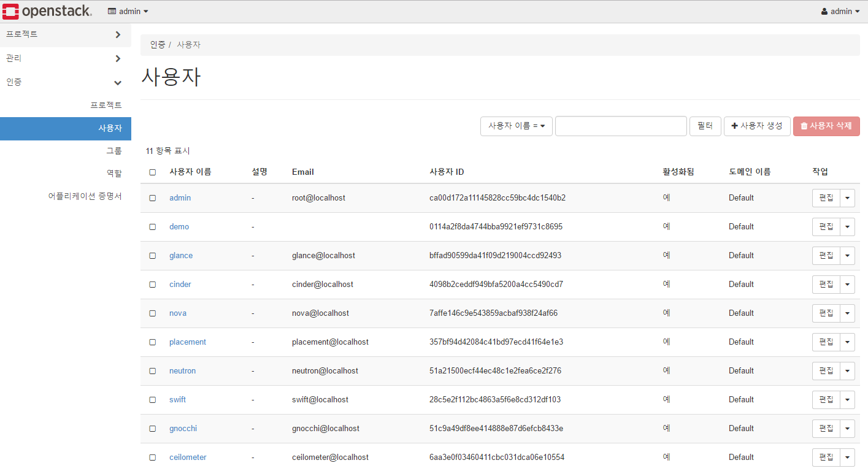Check the box for ceilometer user
The width and height of the screenshot is (868, 471).
[x=153, y=458]
